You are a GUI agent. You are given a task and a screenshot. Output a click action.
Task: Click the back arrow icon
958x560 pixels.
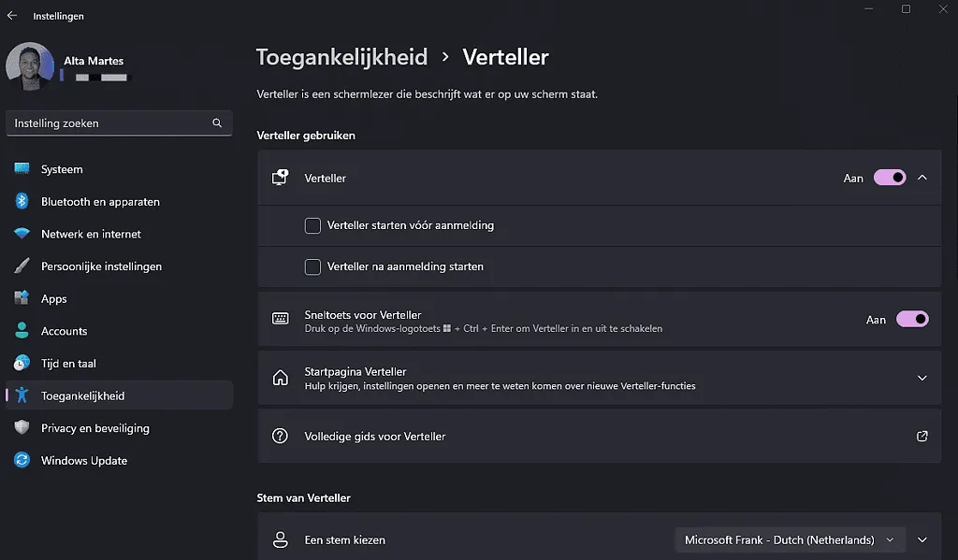click(12, 16)
